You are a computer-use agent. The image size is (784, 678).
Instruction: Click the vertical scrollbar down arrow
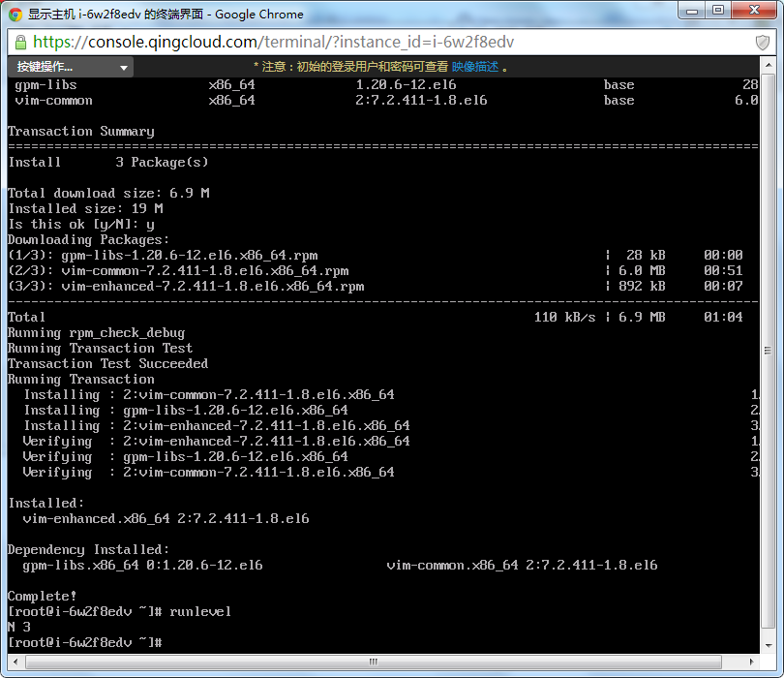[x=768, y=645]
